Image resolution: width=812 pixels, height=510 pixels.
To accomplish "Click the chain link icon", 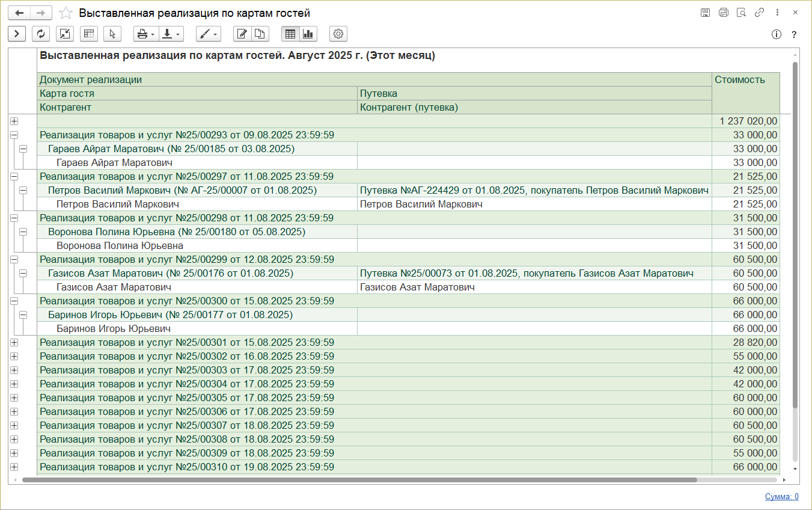I will 759,13.
